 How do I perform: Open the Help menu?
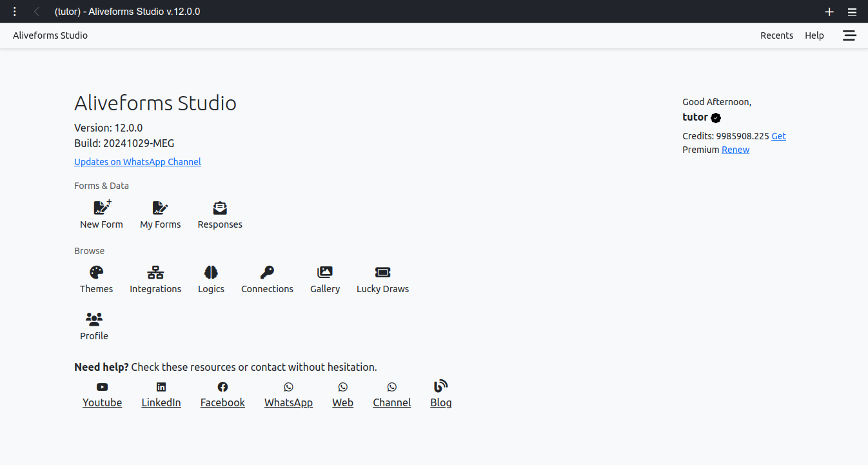814,35
